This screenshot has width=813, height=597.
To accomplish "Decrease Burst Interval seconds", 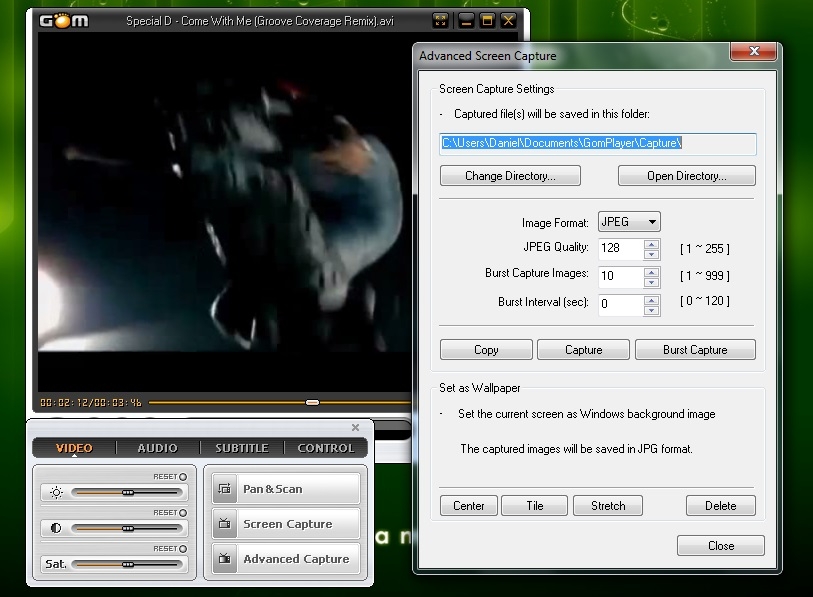I will pyautogui.click(x=652, y=310).
